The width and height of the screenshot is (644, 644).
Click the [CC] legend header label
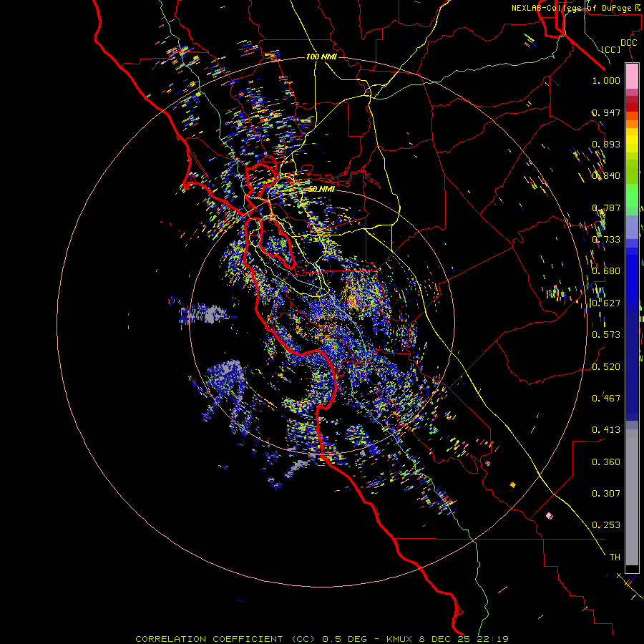[x=611, y=49]
